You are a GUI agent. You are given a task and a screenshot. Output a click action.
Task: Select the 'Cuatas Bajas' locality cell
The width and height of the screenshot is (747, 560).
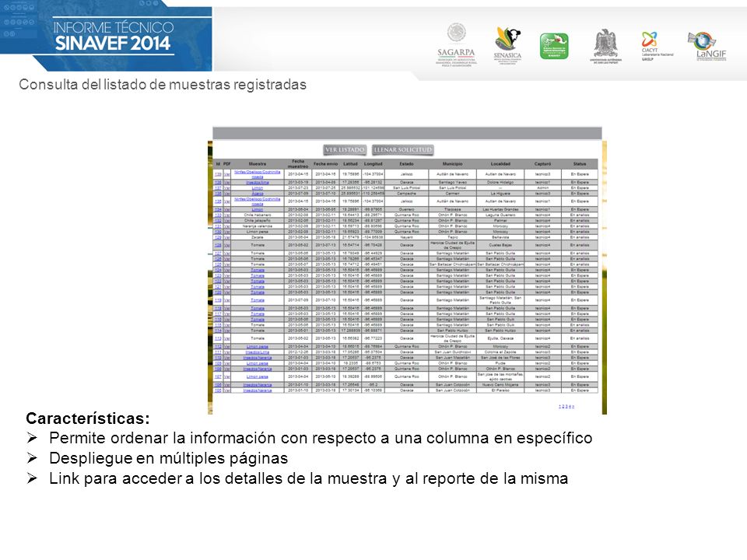click(x=500, y=245)
